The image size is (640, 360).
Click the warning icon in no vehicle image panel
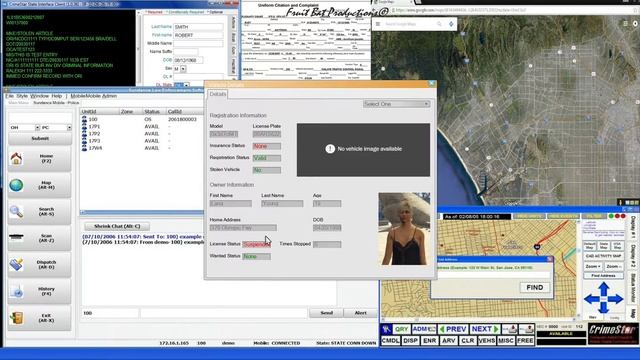[x=330, y=149]
